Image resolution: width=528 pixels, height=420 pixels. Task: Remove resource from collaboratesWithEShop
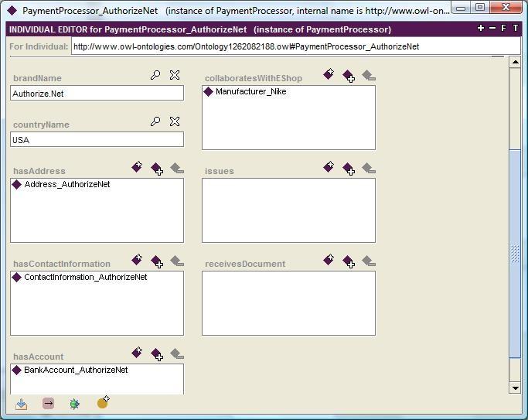[369, 75]
